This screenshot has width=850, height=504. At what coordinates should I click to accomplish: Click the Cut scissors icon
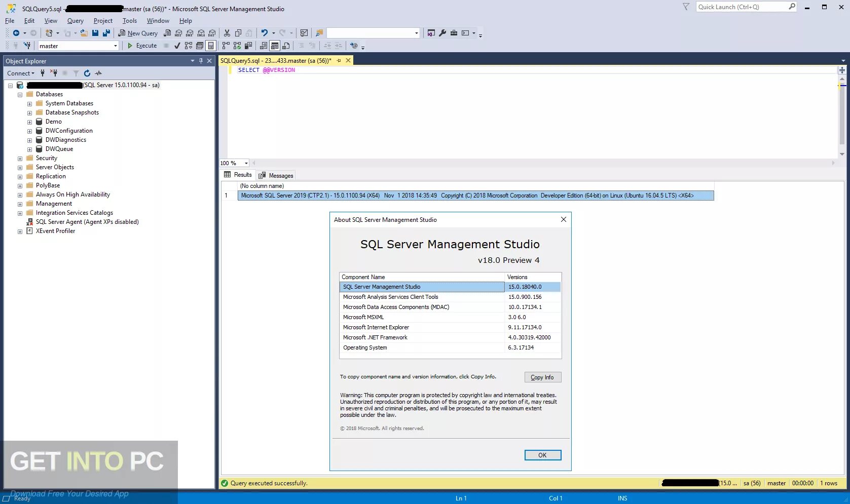coord(227,33)
